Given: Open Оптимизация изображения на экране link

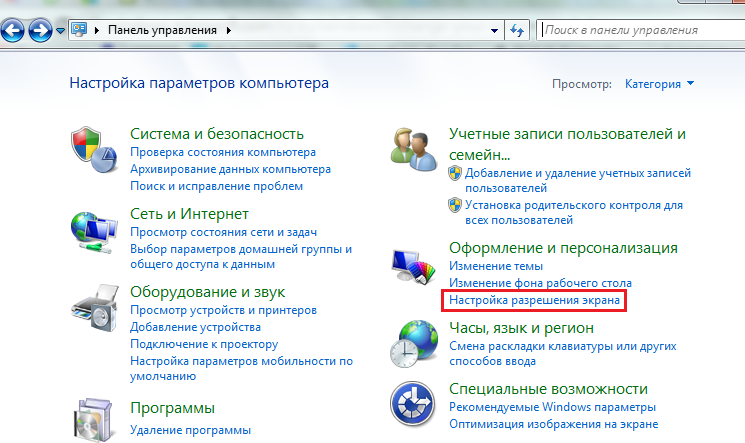Looking at the screenshot, I should [x=554, y=424].
